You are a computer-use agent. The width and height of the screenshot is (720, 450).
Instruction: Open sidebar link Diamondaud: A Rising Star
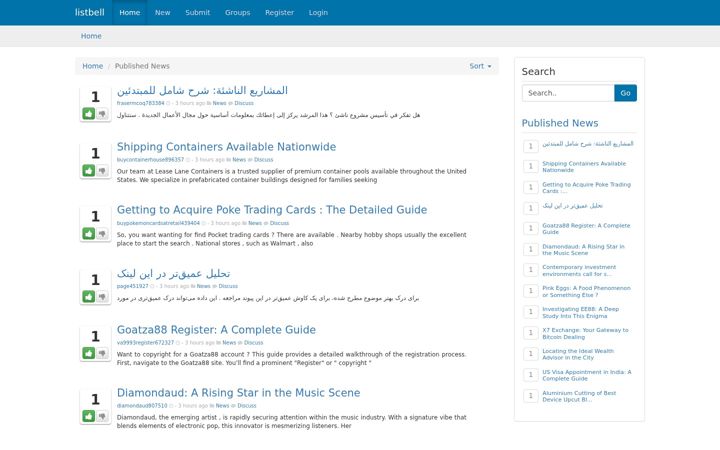point(583,250)
